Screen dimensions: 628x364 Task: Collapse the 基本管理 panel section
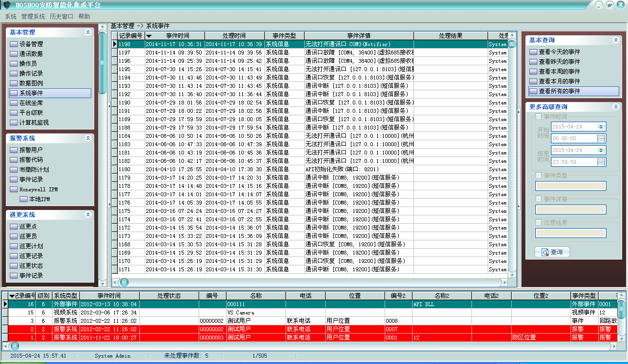coord(88,32)
